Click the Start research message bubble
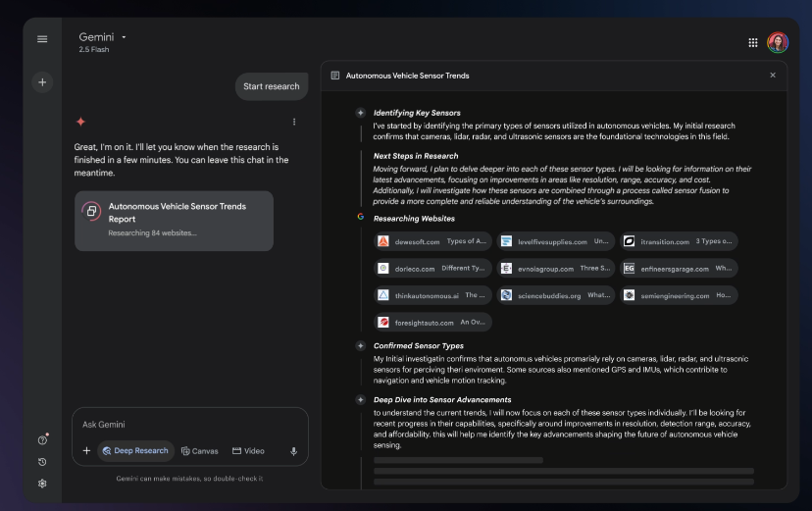 click(x=272, y=86)
